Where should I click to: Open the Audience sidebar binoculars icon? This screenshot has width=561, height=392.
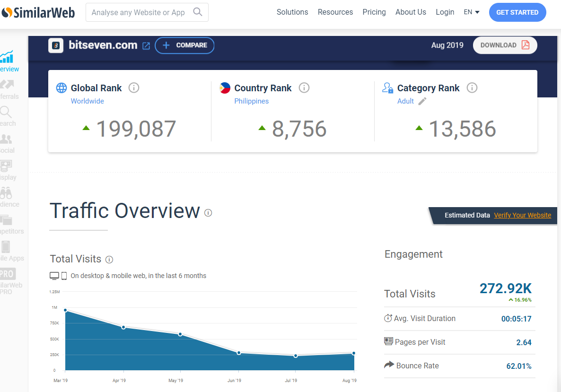6,193
